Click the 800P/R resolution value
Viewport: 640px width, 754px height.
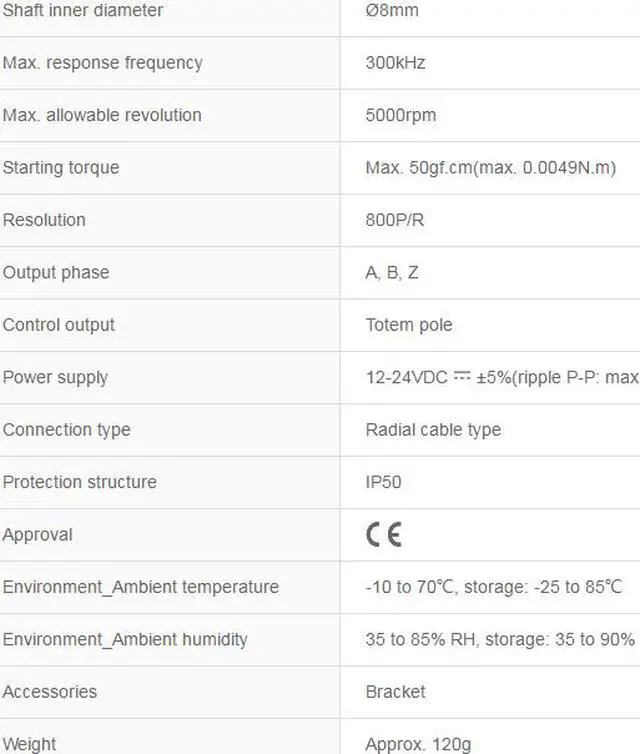tap(395, 220)
